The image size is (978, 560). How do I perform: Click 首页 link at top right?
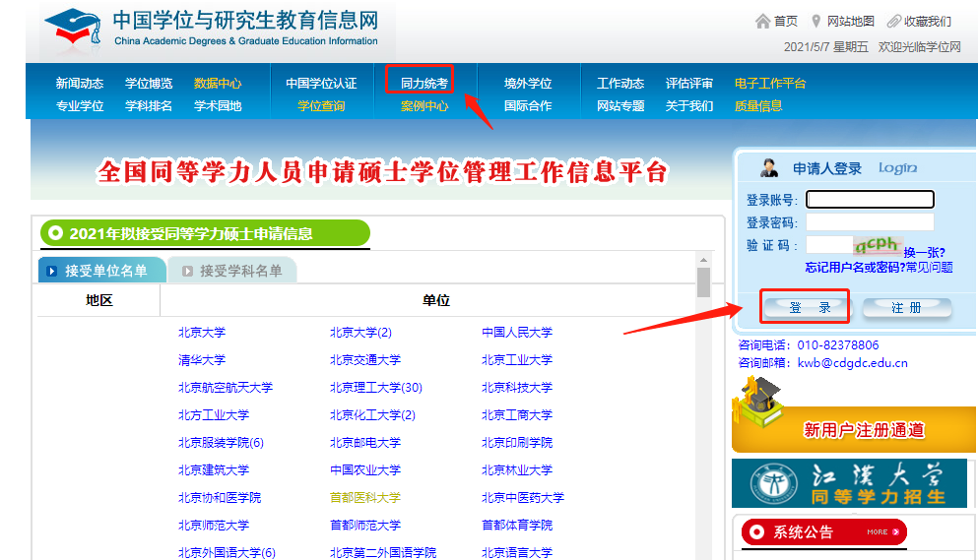click(785, 22)
